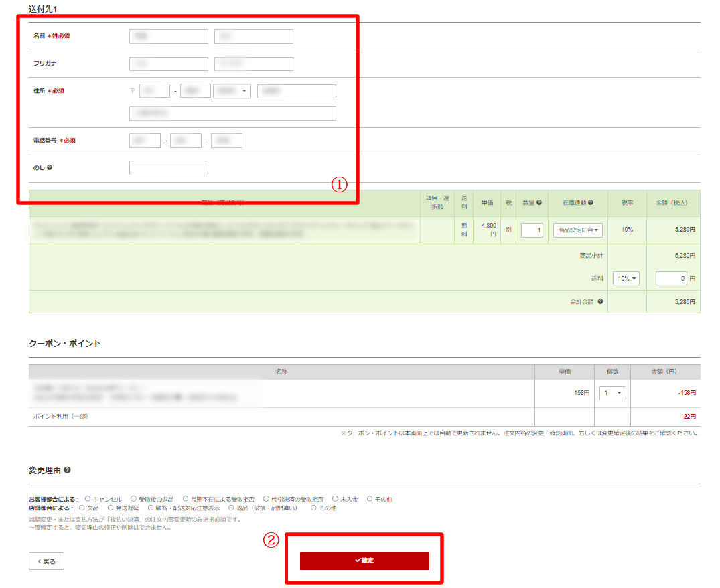The height and width of the screenshot is (588, 720).
Task: Click the 数量 quantity input field
Action: (532, 230)
